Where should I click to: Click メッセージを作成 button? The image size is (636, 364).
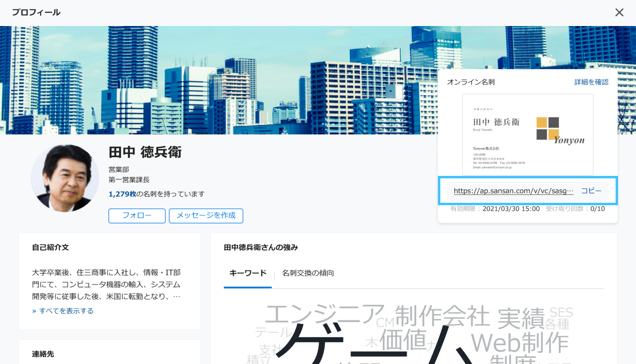point(206,216)
